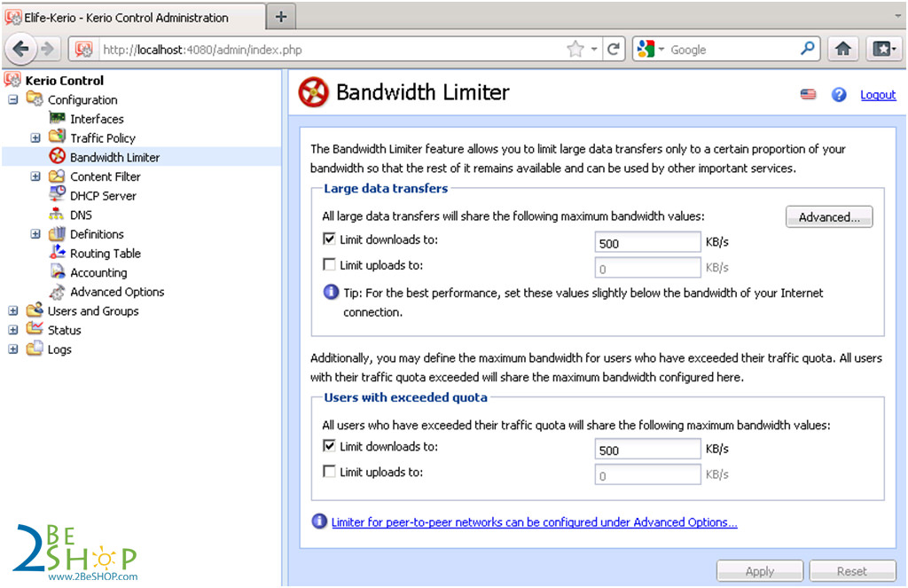The width and height of the screenshot is (908, 588).
Task: Expand the Status node
Action: click(x=12, y=330)
